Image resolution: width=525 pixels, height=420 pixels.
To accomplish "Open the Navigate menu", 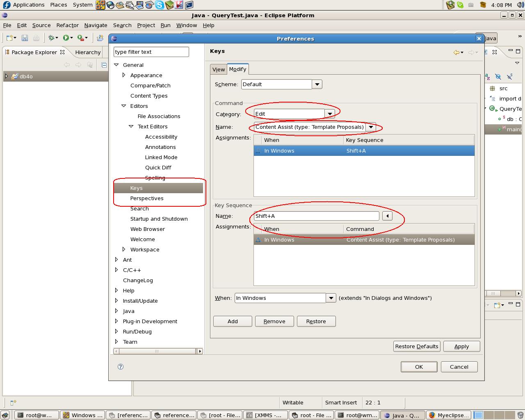I will coord(96,25).
